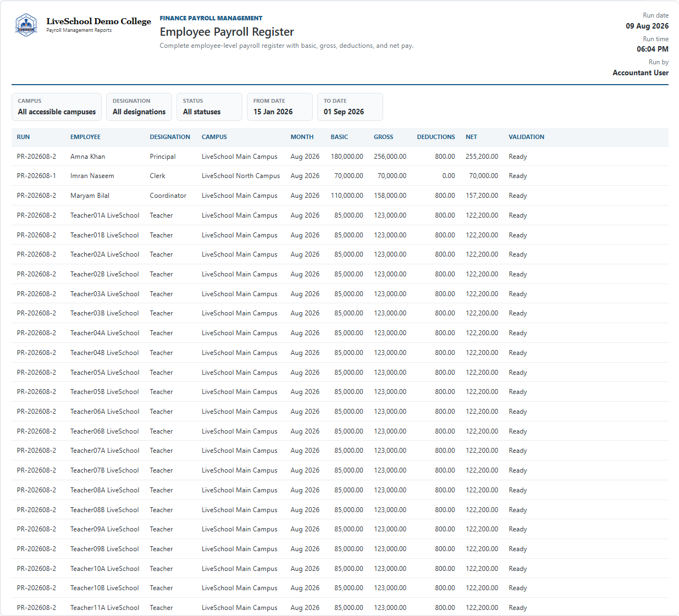Open the Status filter 'All statuses'
This screenshot has width=679, height=616.
coord(209,107)
